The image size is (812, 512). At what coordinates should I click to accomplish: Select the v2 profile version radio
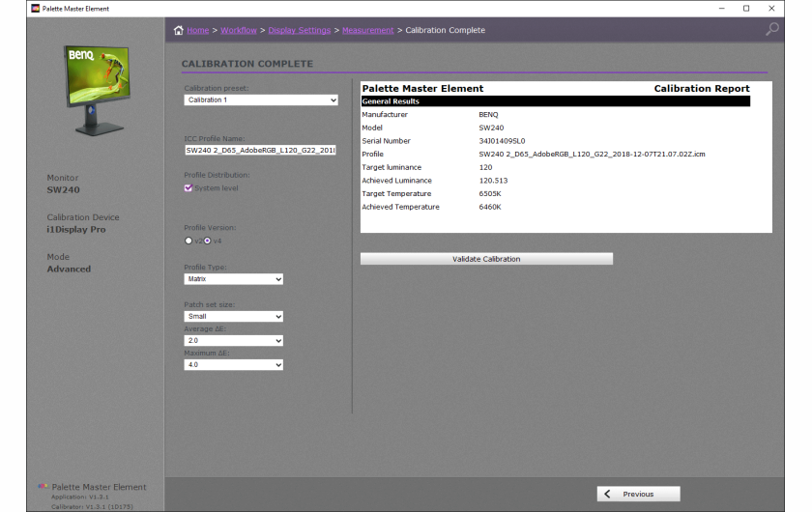[x=188, y=241]
